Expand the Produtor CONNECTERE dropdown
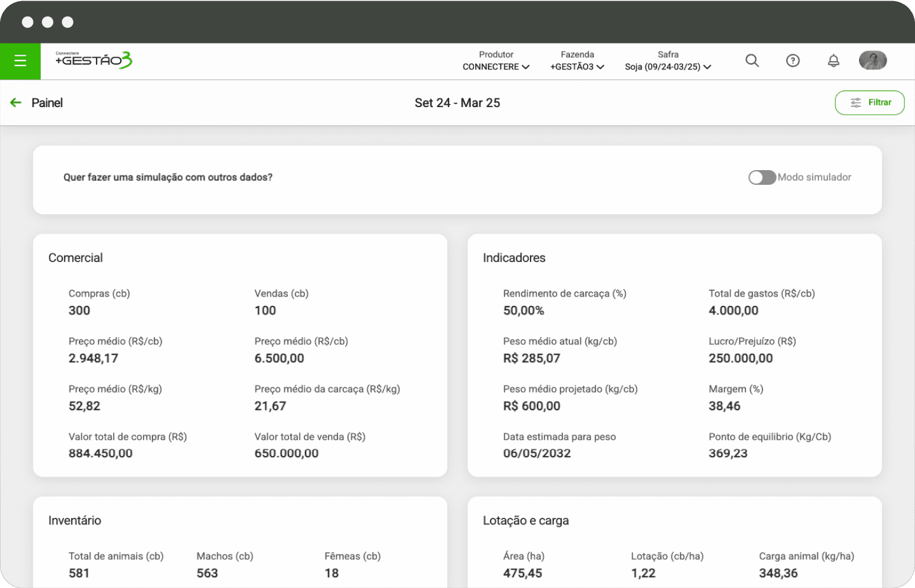 coord(496,67)
